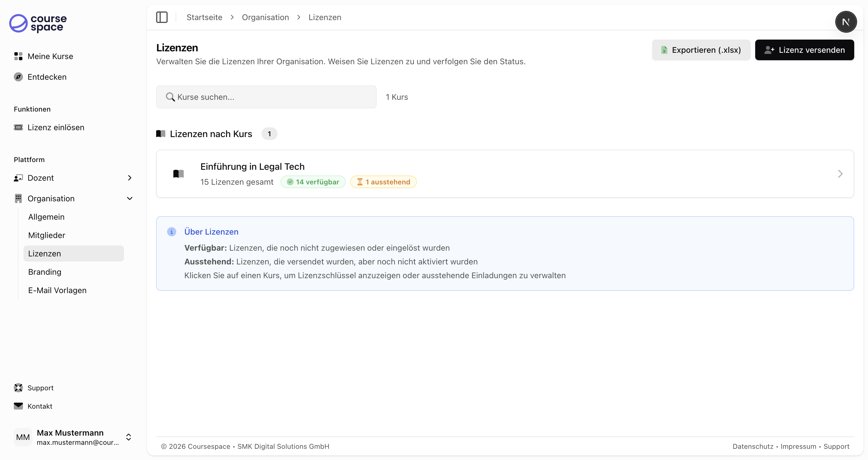Click the Entdecken compass icon
Viewport: 868px width, 460px height.
(18, 77)
